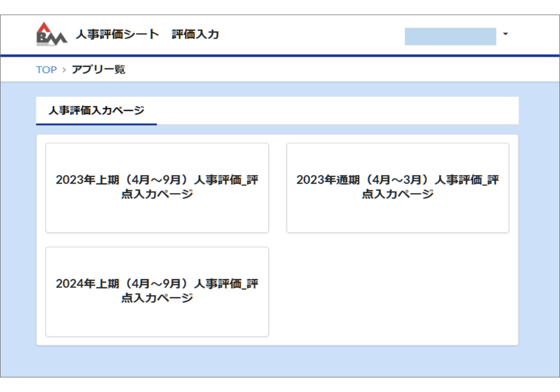Click the blue user name box
This screenshot has height=392, width=560.
pos(450,36)
